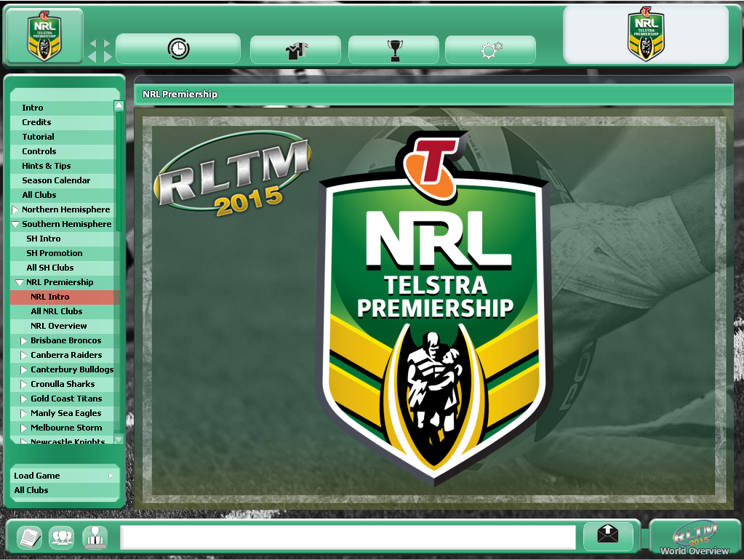Image resolution: width=744 pixels, height=560 pixels.
Task: Expand Canberra Raiders arrow
Action: [x=23, y=355]
